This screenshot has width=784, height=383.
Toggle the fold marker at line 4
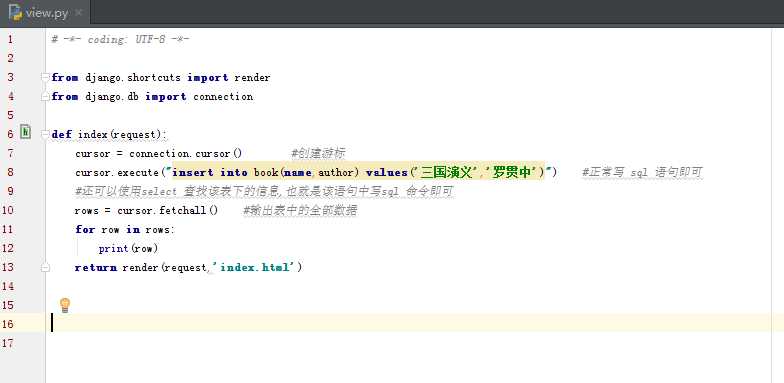pyautogui.click(x=46, y=96)
